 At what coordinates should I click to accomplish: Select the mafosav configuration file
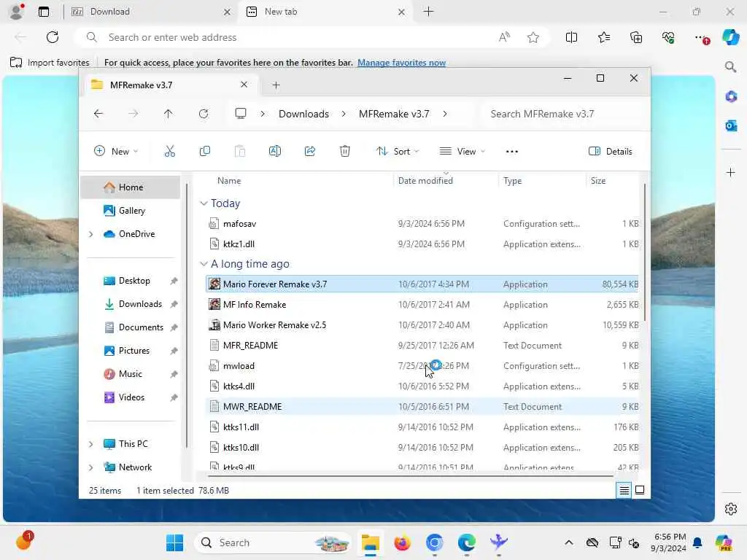pyautogui.click(x=422, y=223)
